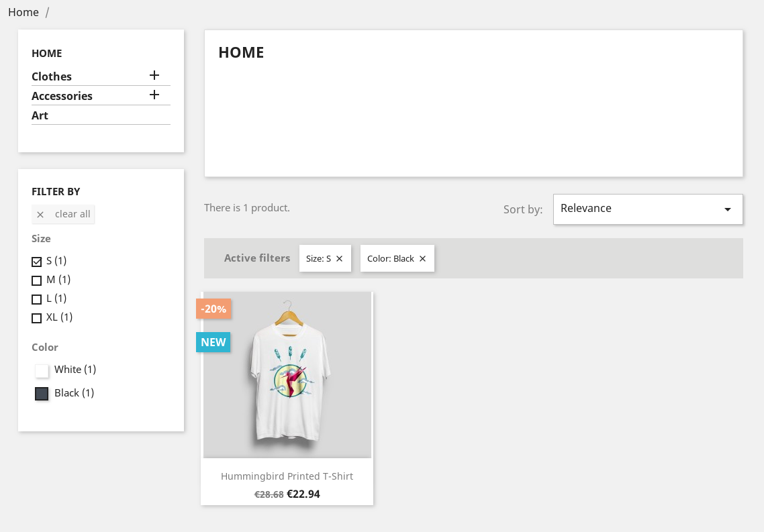Check the M size checkbox
Image resolution: width=764 pixels, height=532 pixels.
point(36,280)
